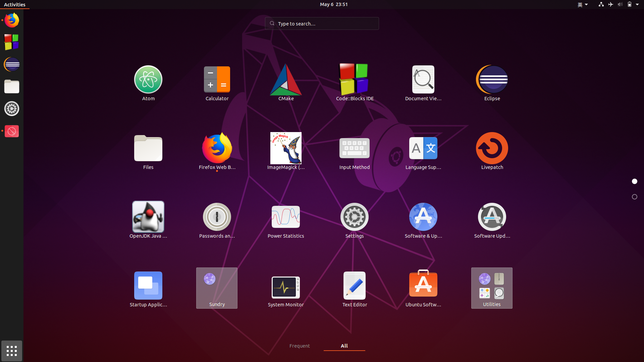
Task: Open the red prohibited-sign dock app
Action: pos(12,131)
